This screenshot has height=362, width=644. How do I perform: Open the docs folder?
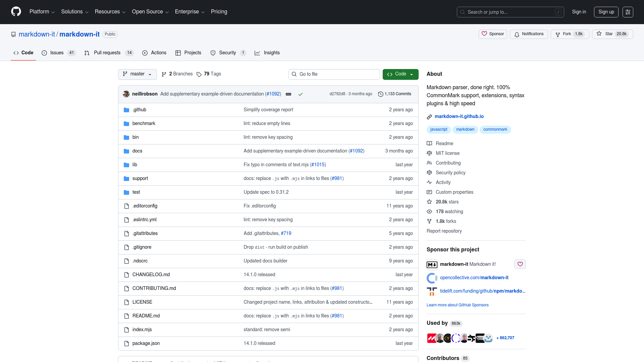137,151
